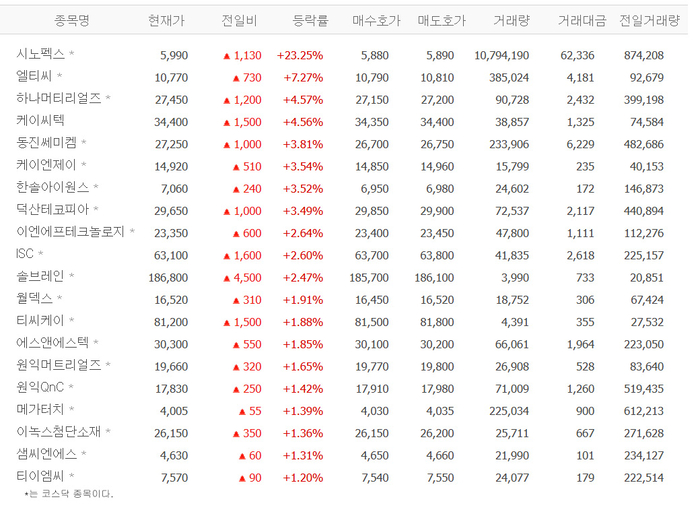Click the 거래량 column header

[x=512, y=21]
